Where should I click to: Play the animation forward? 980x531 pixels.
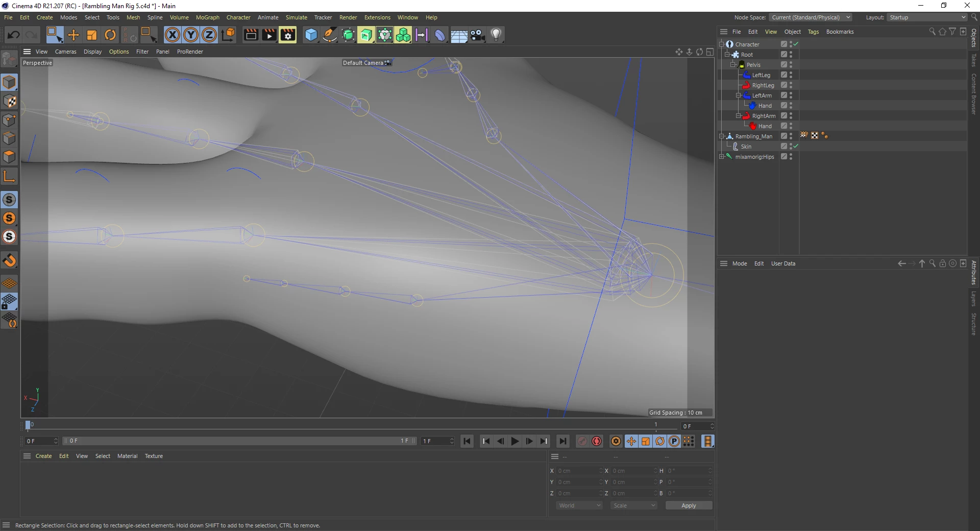pos(515,441)
